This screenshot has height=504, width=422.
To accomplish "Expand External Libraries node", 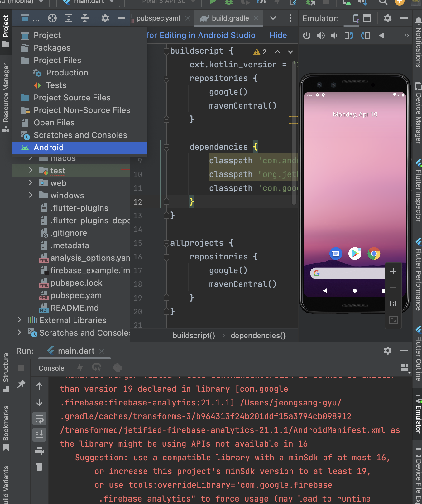I will click(x=19, y=320).
